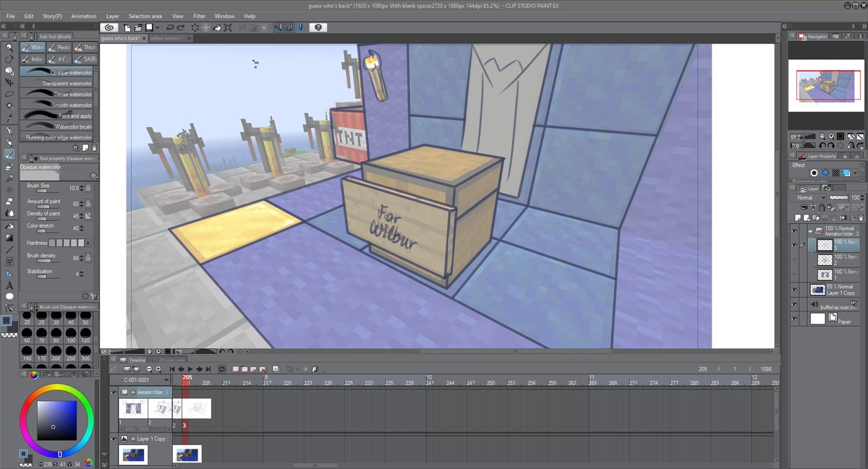Viewport: 868px width, 469px height.
Task: Select the Eraser tool
Action: pyautogui.click(x=9, y=202)
